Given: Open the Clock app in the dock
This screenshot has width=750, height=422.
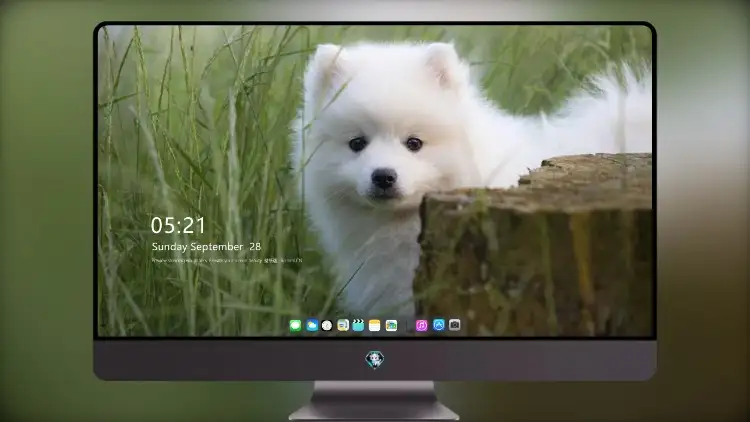Looking at the screenshot, I should point(327,326).
